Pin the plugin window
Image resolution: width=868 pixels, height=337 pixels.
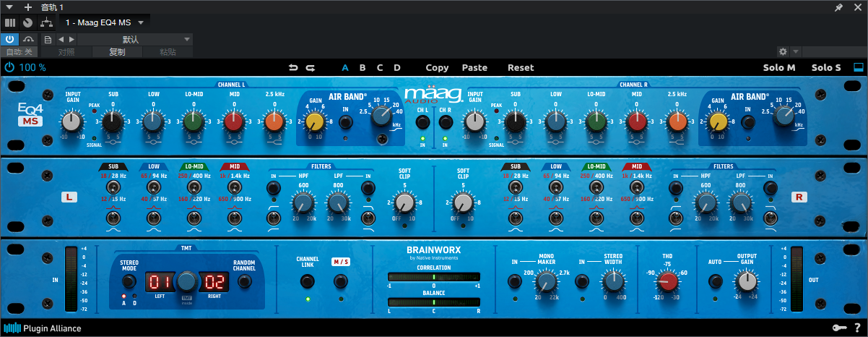(838, 7)
